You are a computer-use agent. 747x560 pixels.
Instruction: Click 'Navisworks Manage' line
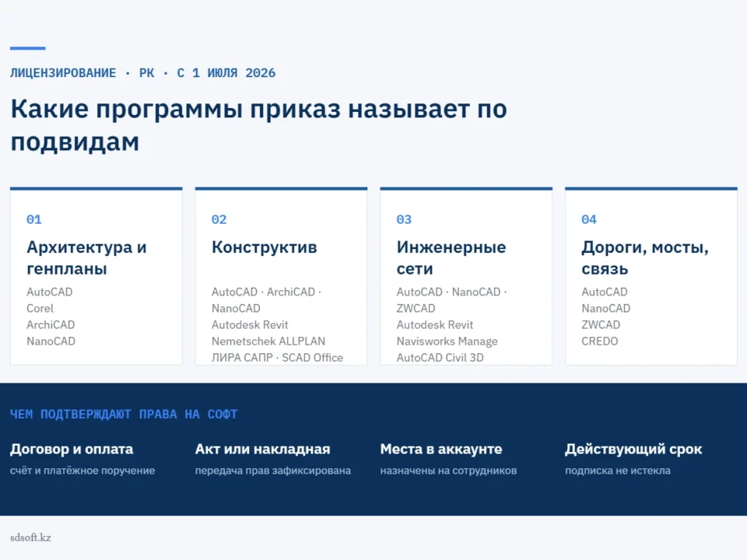click(x=447, y=341)
